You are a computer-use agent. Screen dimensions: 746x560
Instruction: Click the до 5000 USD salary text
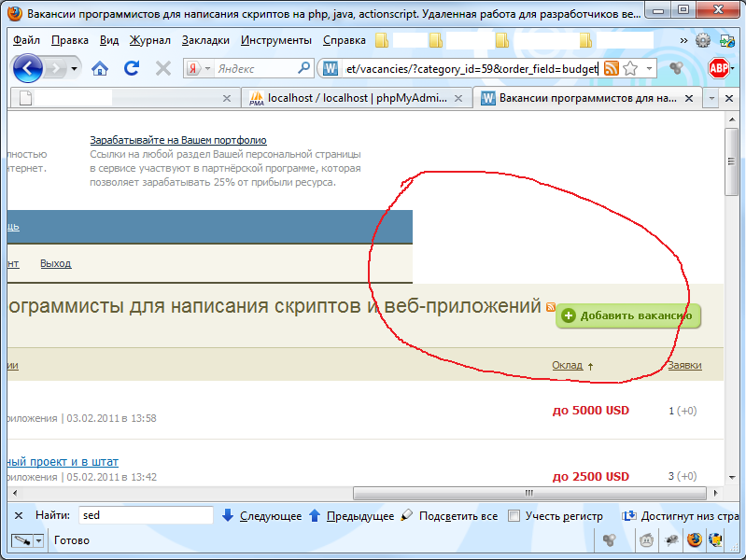click(590, 411)
